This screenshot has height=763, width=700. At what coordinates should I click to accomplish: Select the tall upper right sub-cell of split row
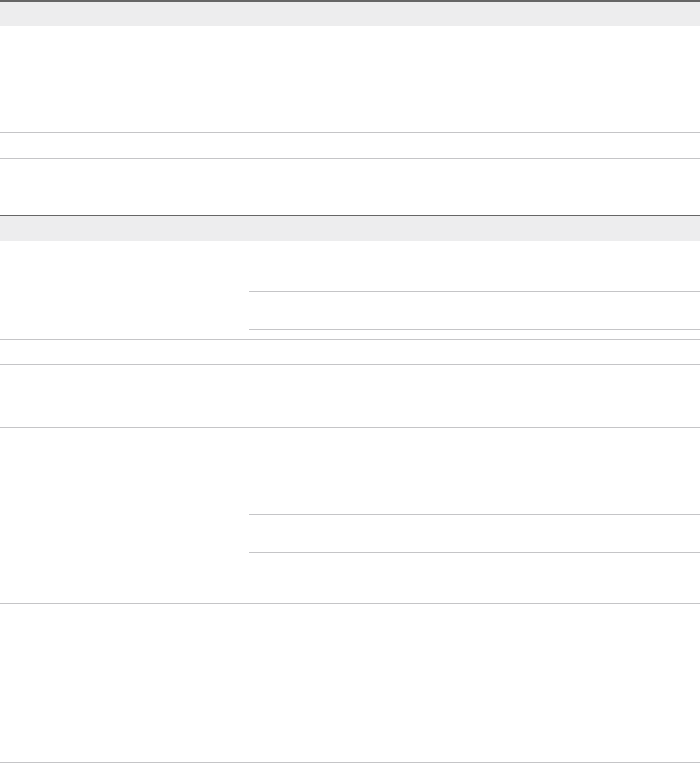pyautogui.click(x=474, y=471)
